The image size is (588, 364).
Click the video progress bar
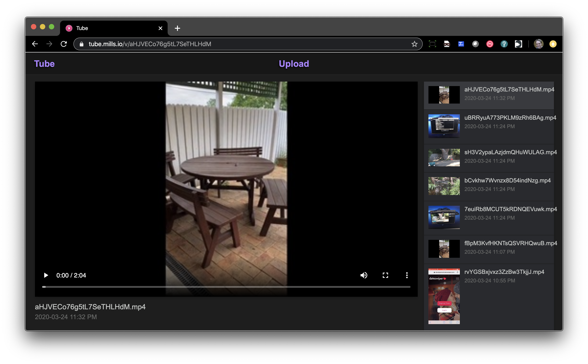(226, 287)
